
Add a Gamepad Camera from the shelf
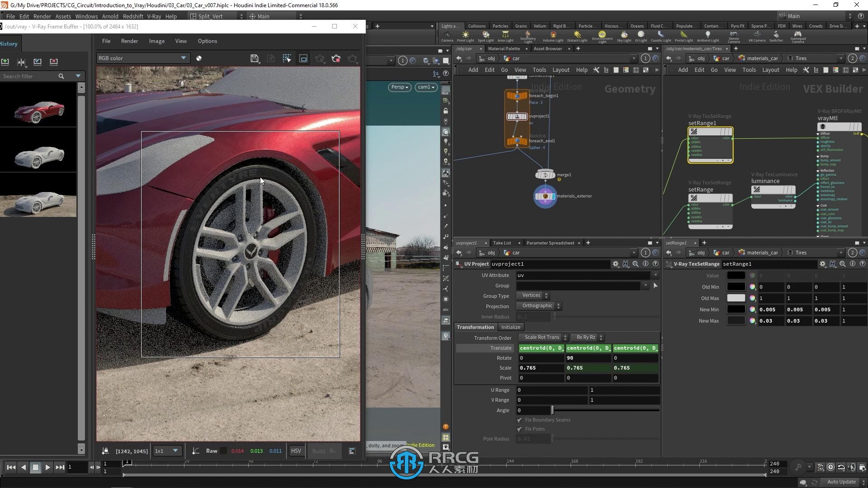click(797, 36)
